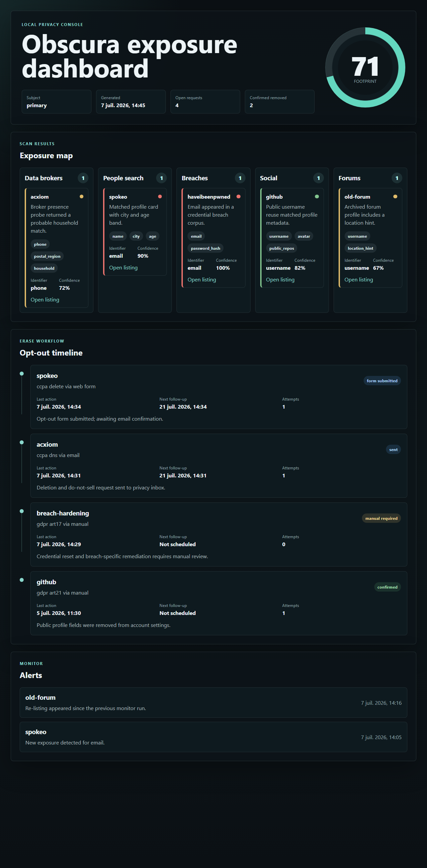Image resolution: width=427 pixels, height=868 pixels.
Task: Click the footprint score ring showing 71
Action: [365, 67]
